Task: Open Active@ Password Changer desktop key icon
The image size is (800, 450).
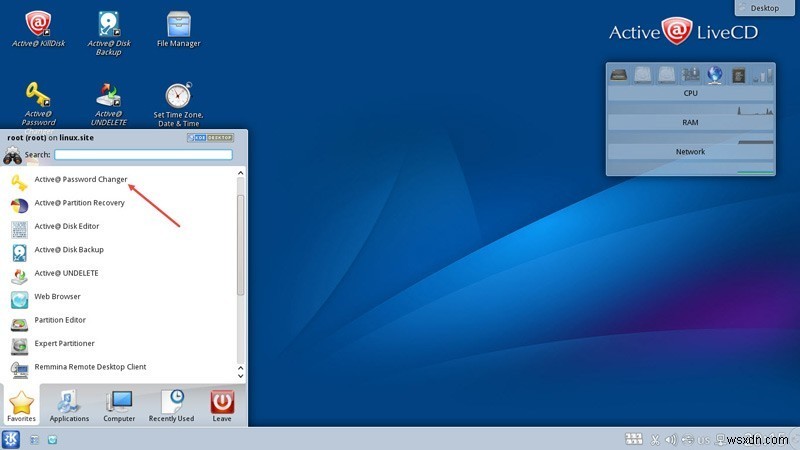Action: [38, 104]
